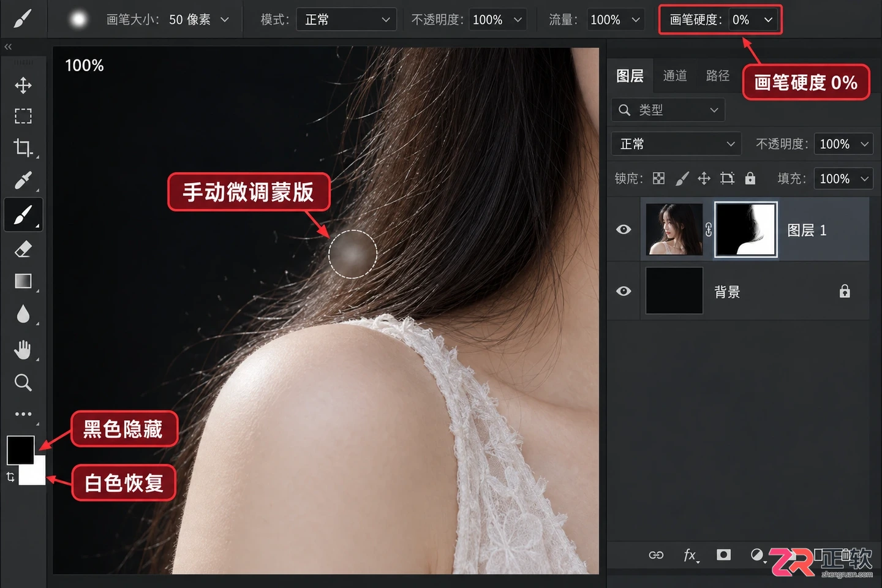Viewport: 882px width, 588px height.
Task: Collapse toolbar with double-arrow icon
Action: point(8,47)
